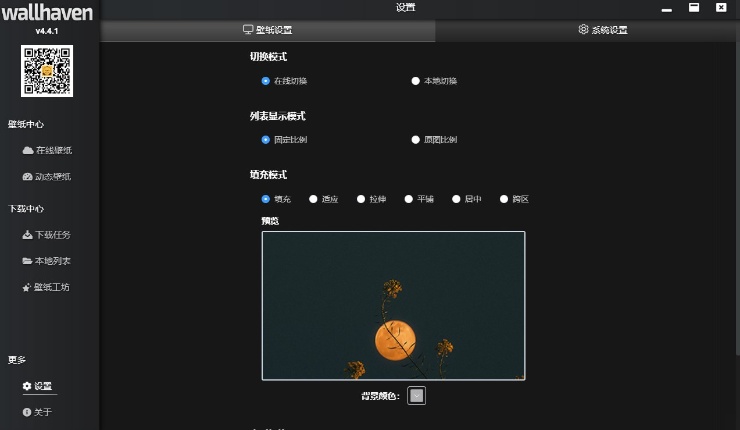Click the 设置 window title text

[x=405, y=8]
